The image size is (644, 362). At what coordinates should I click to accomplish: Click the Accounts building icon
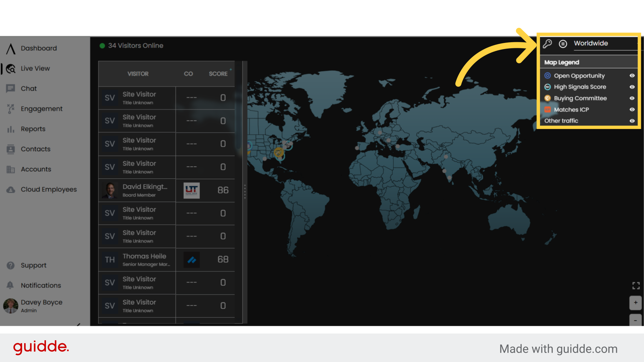point(11,169)
